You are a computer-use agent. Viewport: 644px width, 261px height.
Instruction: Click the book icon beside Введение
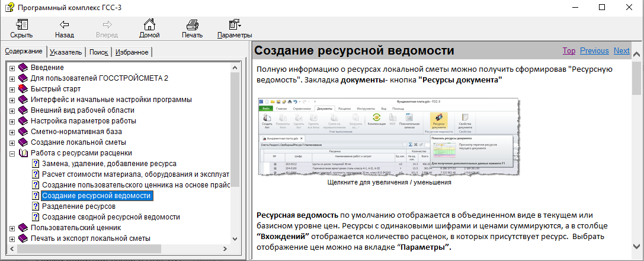[x=24, y=68]
